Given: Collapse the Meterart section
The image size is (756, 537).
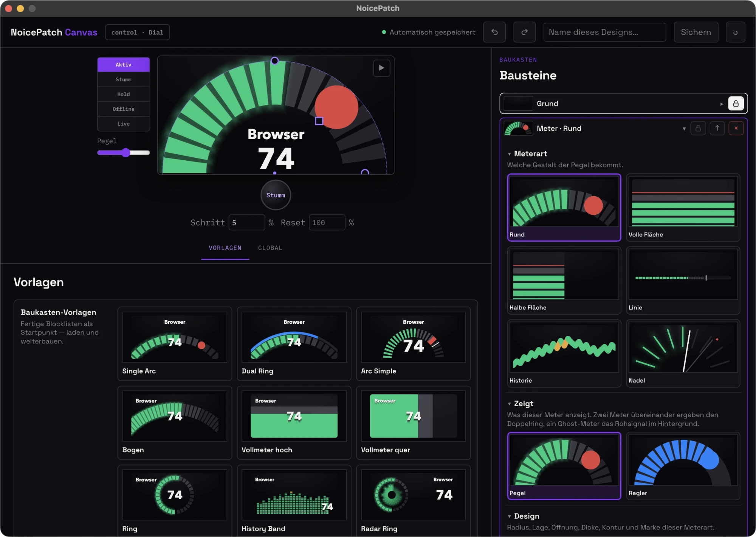Looking at the screenshot, I should pyautogui.click(x=509, y=154).
